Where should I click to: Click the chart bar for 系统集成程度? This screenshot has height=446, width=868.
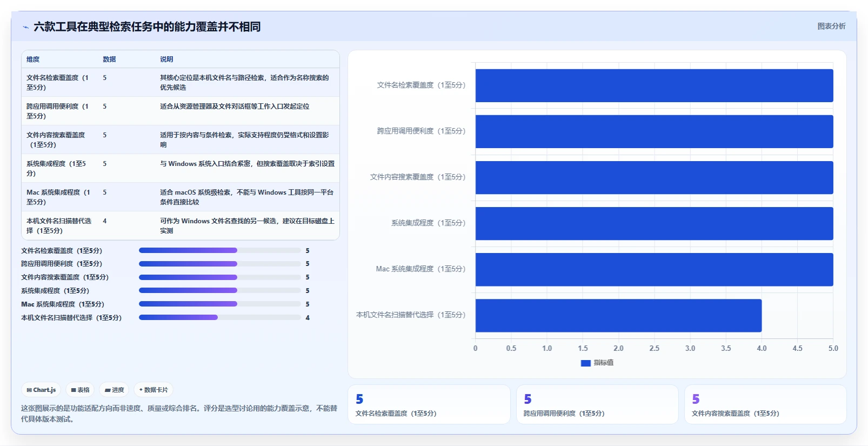click(x=654, y=223)
